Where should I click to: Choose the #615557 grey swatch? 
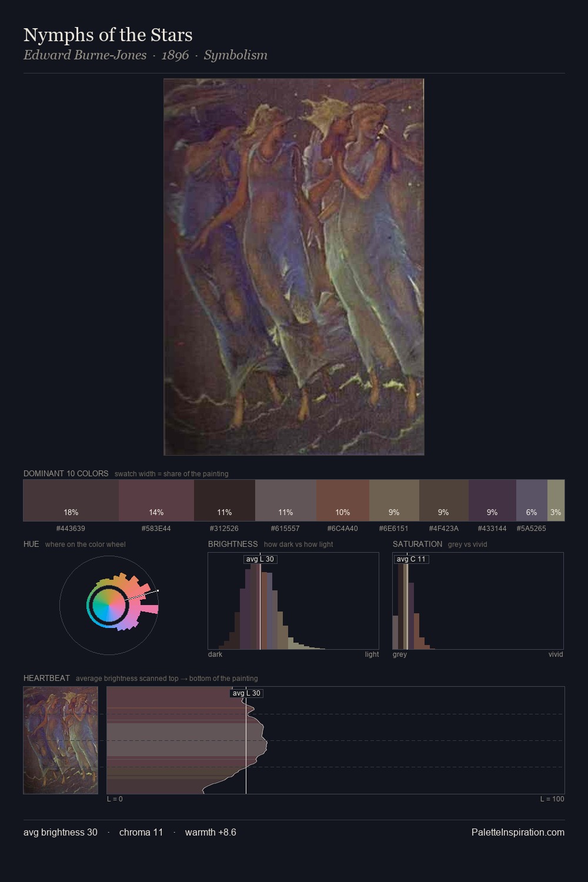click(286, 500)
